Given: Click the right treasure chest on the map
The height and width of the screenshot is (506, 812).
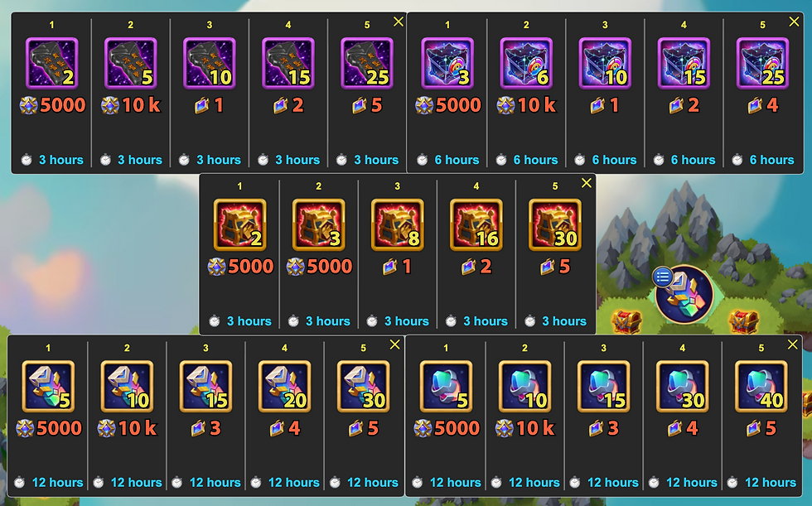Looking at the screenshot, I should point(744,321).
